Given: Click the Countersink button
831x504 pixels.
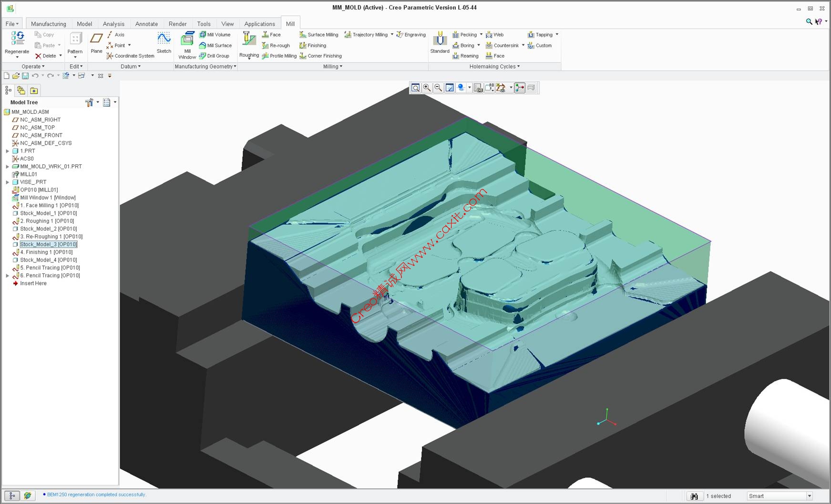Looking at the screenshot, I should (x=502, y=46).
